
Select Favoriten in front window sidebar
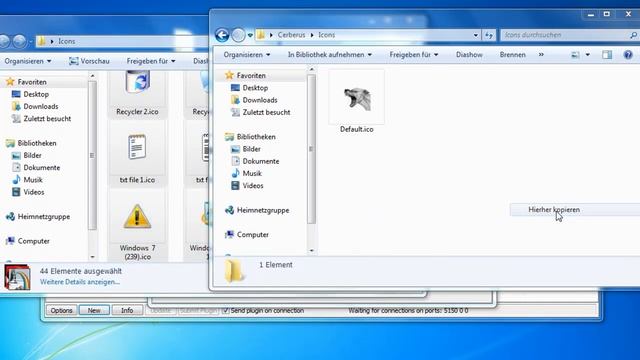[246, 75]
